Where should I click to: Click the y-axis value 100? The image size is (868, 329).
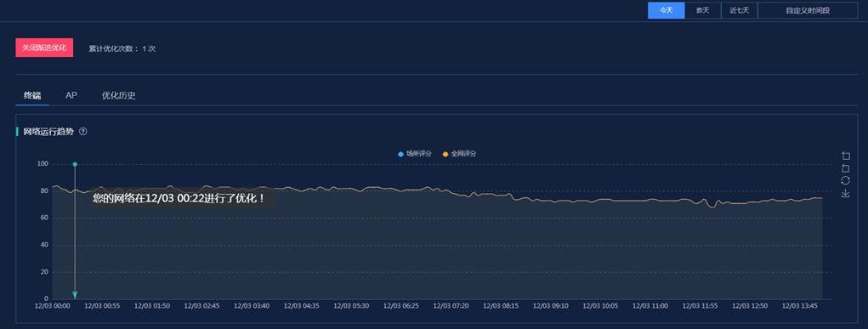click(x=43, y=164)
